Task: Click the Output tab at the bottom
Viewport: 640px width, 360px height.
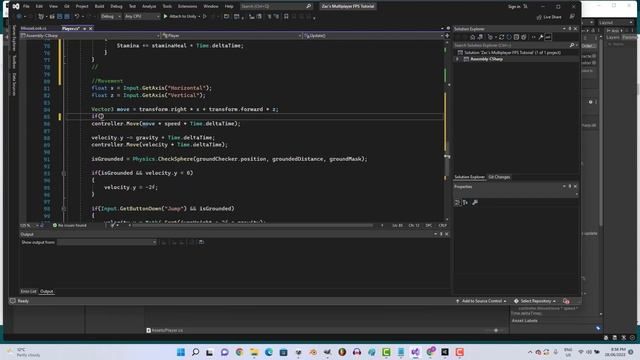Action: 47,291
